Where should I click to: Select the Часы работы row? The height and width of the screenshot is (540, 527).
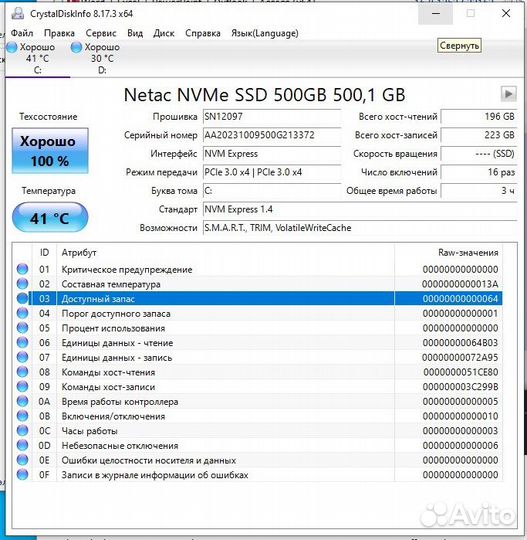(258, 431)
